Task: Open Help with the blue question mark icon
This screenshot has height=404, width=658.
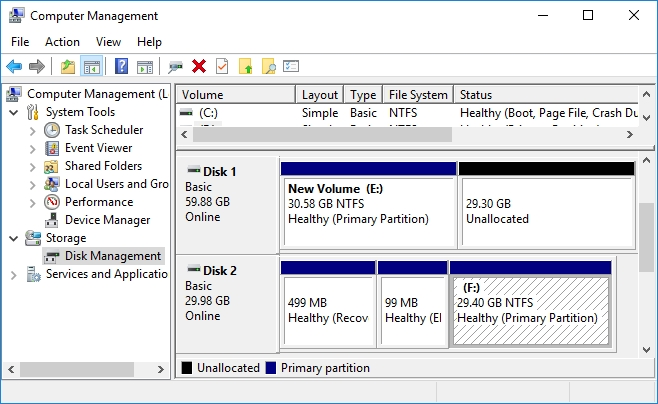Action: coord(121,66)
